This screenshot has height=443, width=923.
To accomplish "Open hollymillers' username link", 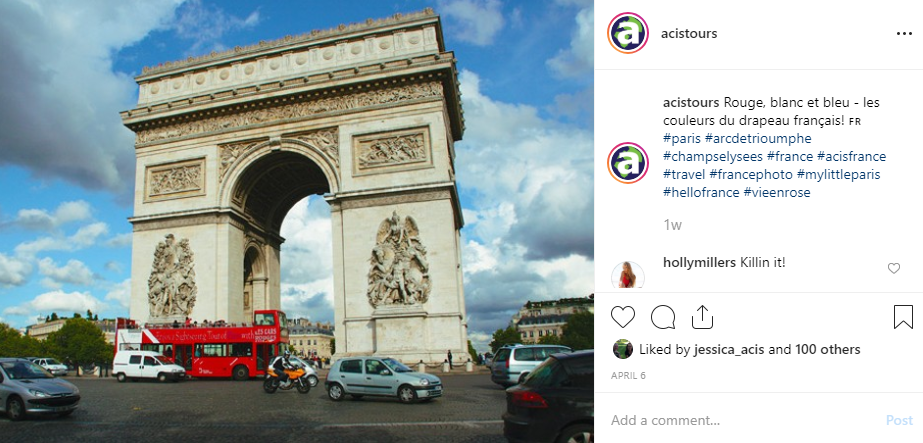I will point(699,262).
